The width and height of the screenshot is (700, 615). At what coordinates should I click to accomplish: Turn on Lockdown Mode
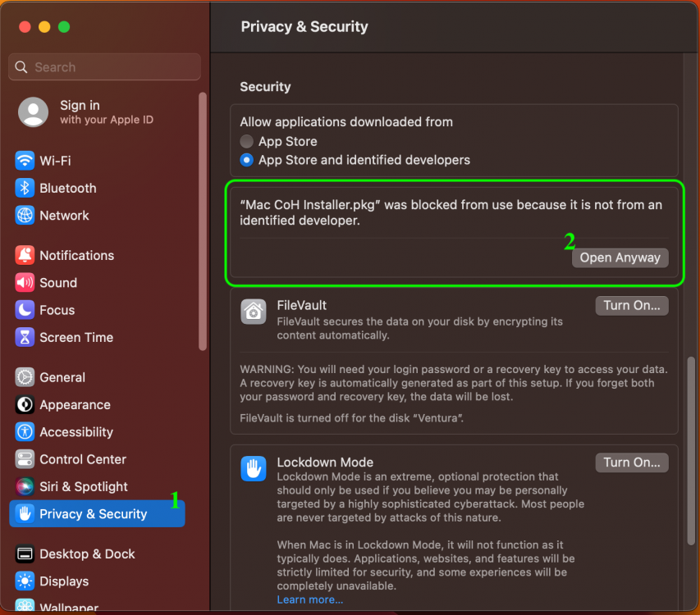click(x=631, y=462)
